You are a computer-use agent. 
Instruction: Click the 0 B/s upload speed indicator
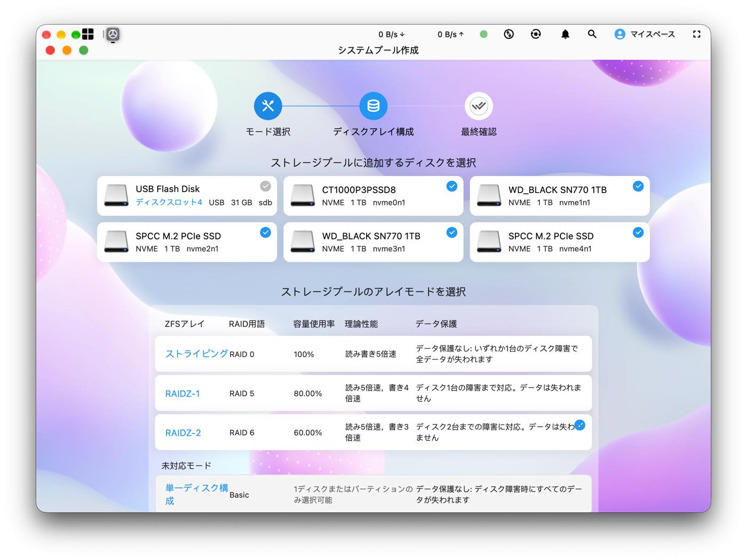tap(451, 34)
